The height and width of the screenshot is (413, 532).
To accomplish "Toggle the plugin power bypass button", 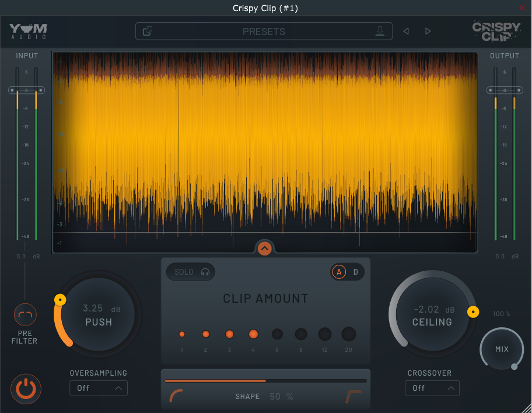I will point(26,389).
